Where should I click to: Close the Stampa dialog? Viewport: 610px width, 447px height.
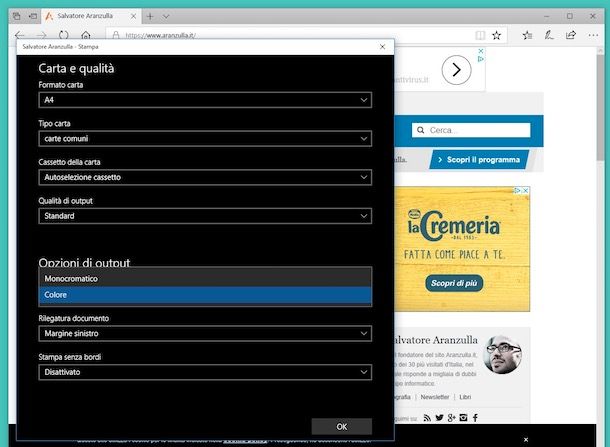382,47
